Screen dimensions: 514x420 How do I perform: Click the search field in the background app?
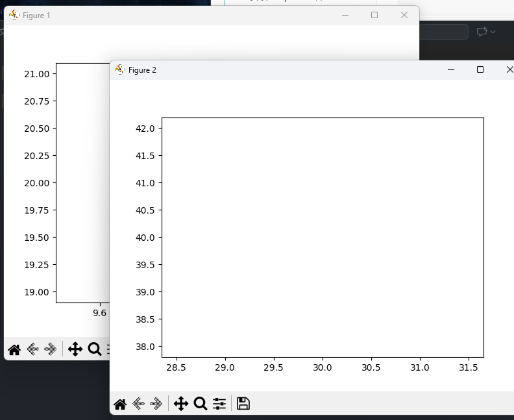coord(444,32)
